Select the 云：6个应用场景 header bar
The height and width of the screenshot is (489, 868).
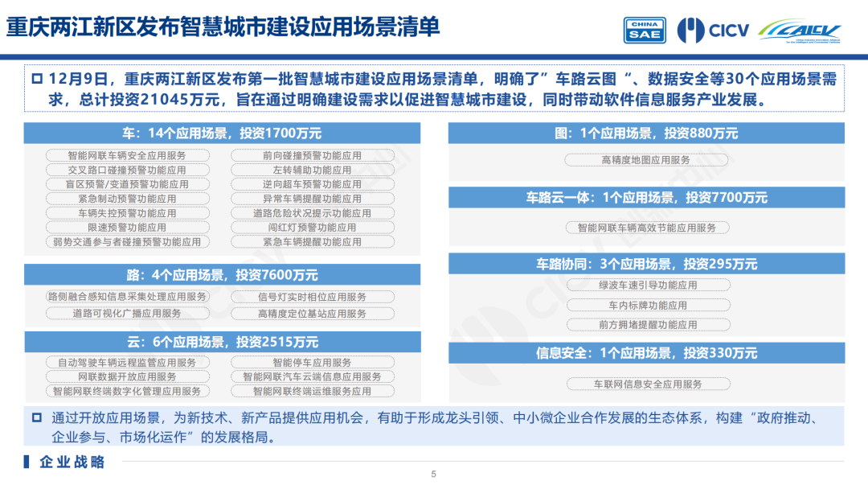[x=222, y=342]
